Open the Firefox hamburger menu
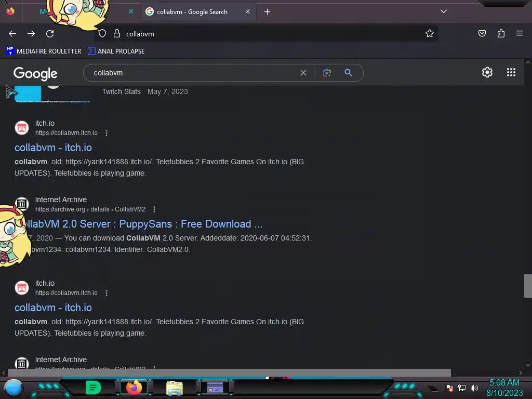This screenshot has height=399, width=532. tap(520, 33)
